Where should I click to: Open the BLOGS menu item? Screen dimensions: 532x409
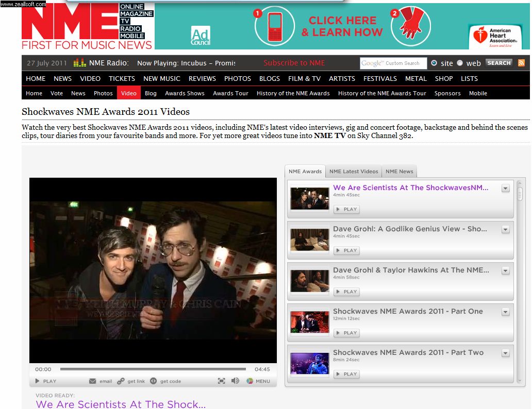point(270,79)
